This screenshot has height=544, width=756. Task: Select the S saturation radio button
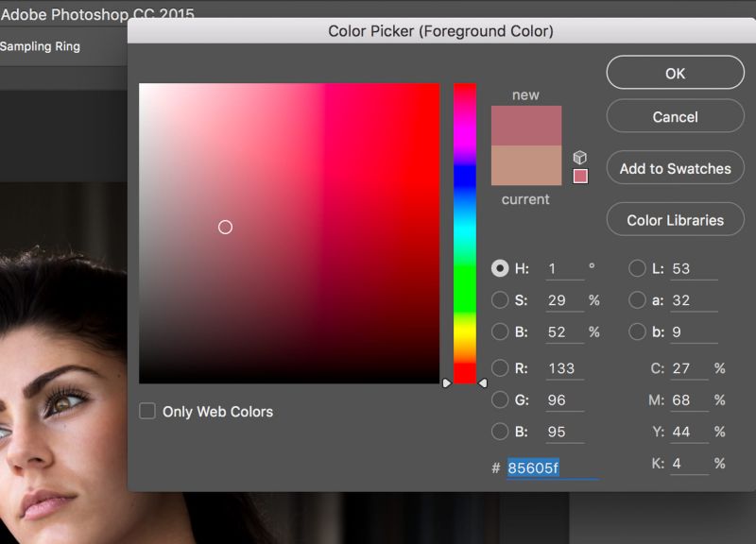(501, 300)
